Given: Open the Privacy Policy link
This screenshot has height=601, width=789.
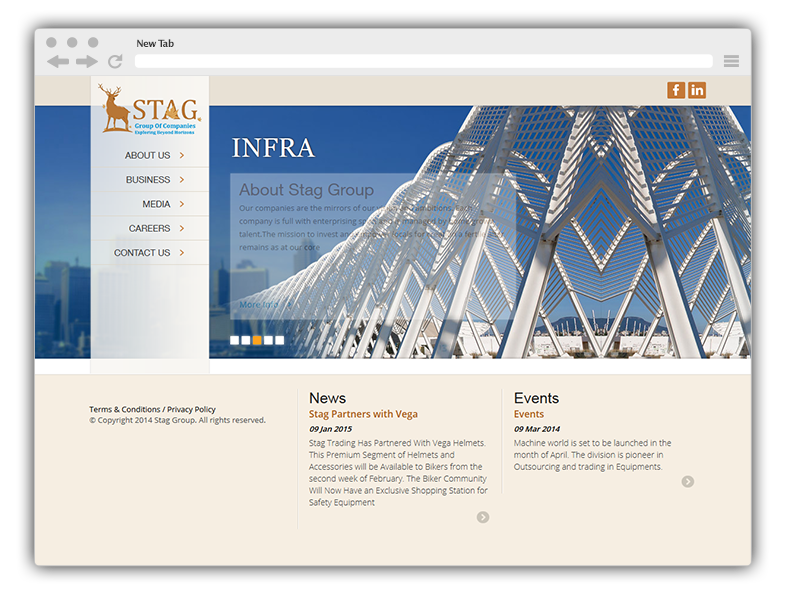Looking at the screenshot, I should click(x=191, y=410).
